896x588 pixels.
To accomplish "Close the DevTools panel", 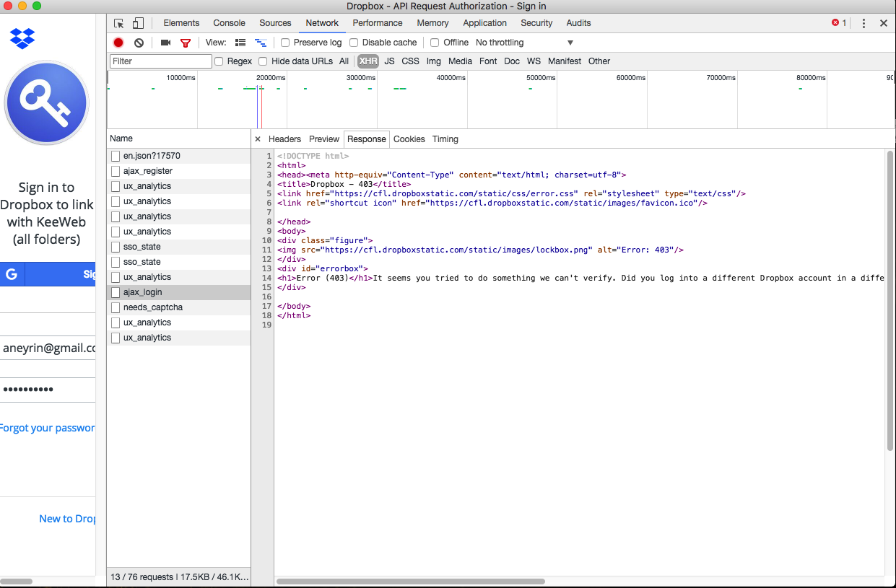I will [883, 23].
